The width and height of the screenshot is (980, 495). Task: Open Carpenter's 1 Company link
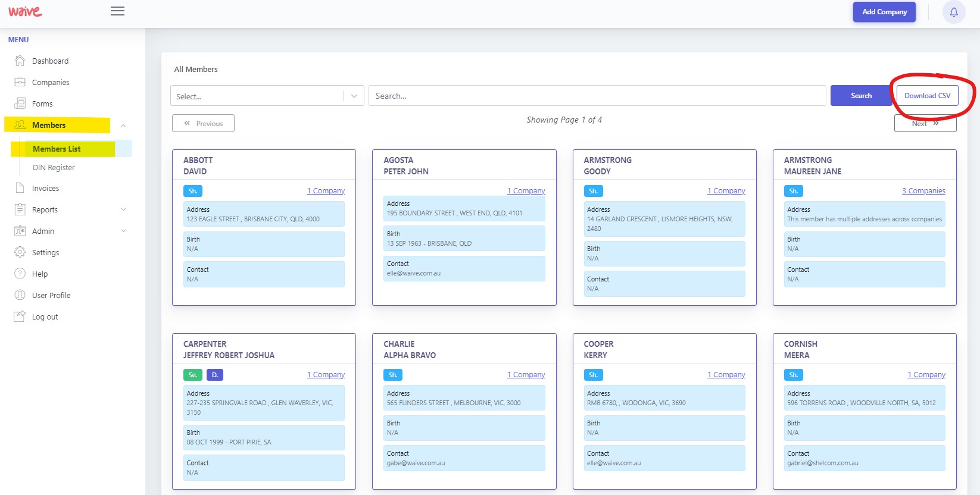coord(326,375)
